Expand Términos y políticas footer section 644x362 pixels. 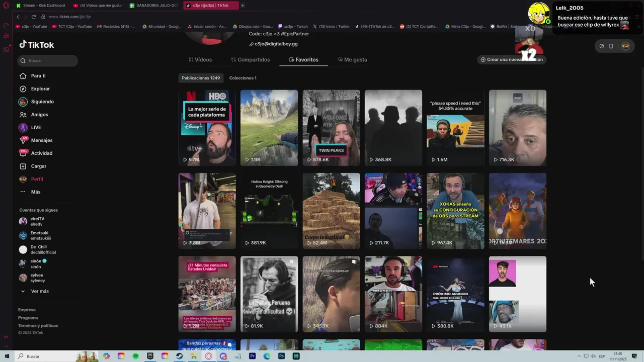(x=38, y=326)
